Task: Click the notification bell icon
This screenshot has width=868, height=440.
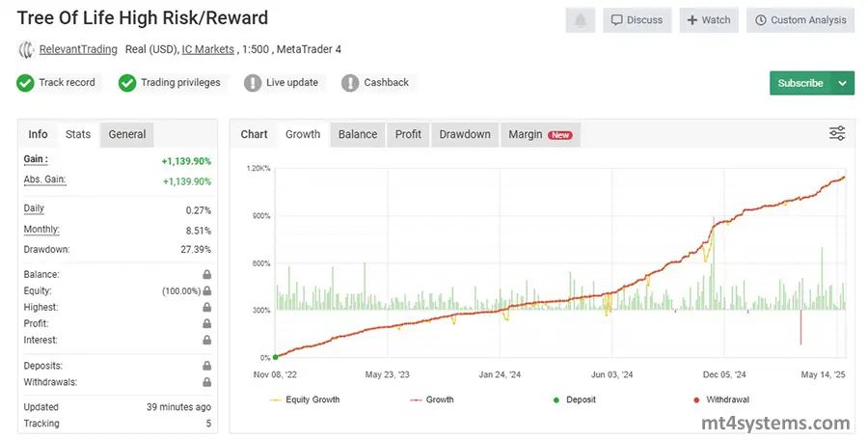Action: [x=580, y=19]
